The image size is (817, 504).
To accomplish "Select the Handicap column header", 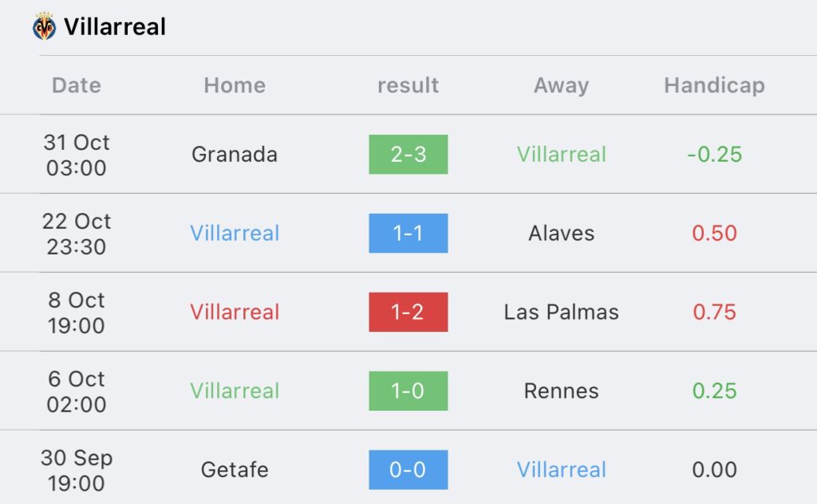I will point(714,85).
